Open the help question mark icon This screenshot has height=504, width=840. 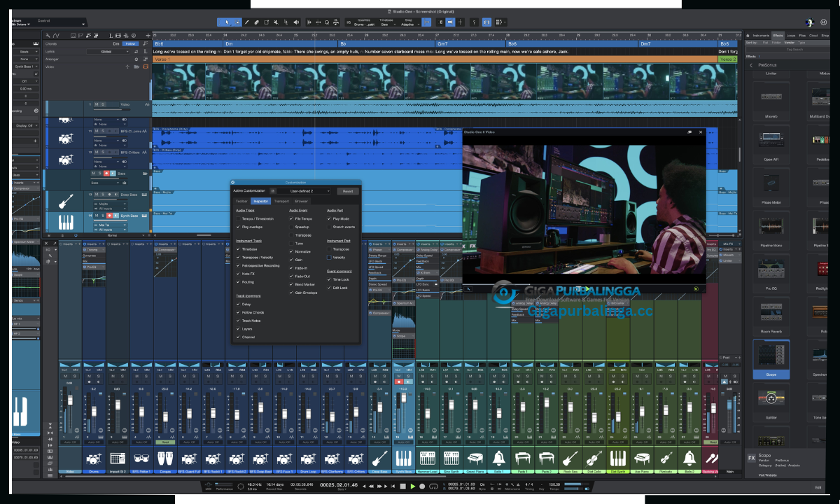[x=474, y=22]
